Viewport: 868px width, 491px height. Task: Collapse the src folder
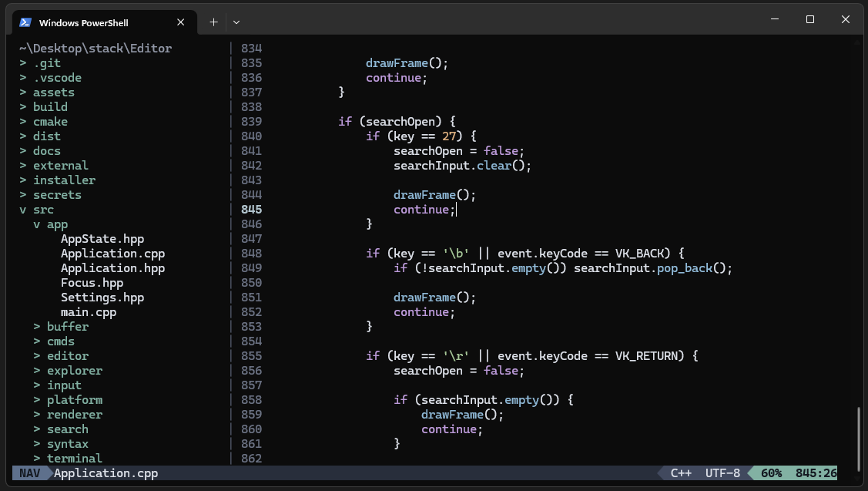pyautogui.click(x=36, y=210)
